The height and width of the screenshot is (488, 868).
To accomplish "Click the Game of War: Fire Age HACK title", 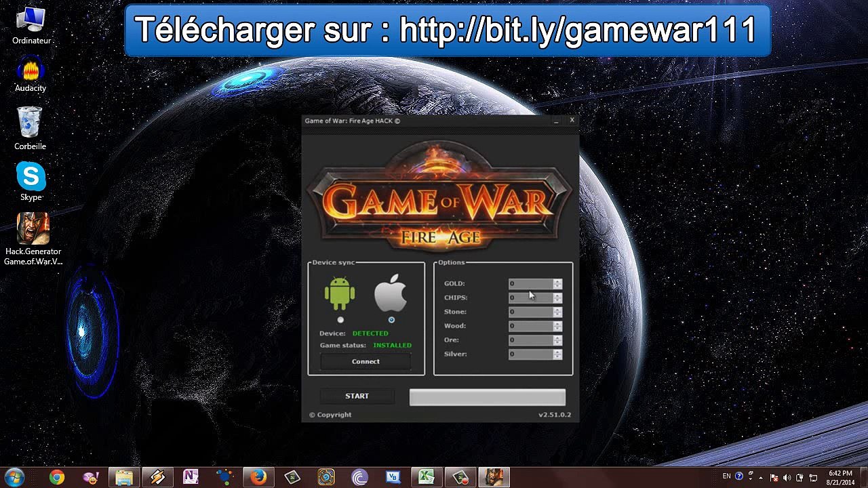I will (x=352, y=121).
